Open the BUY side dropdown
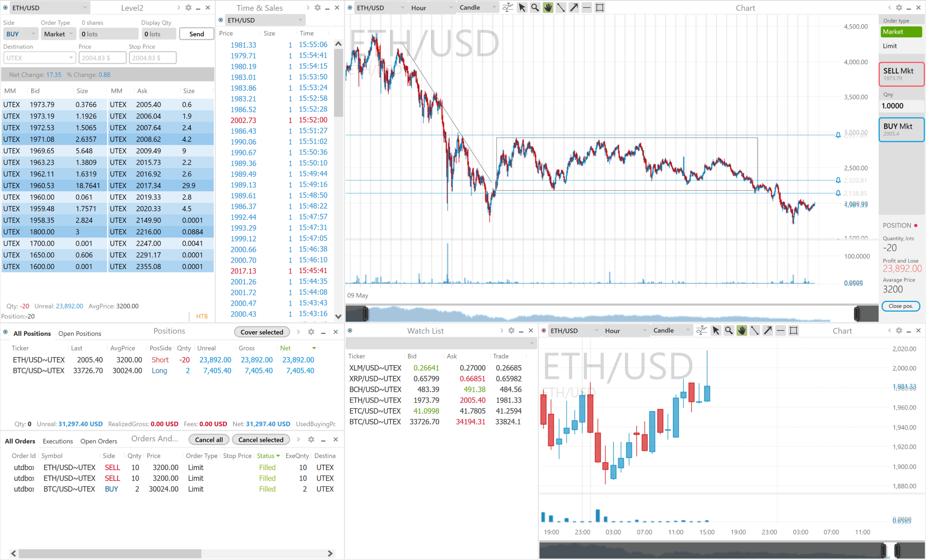 coord(20,34)
